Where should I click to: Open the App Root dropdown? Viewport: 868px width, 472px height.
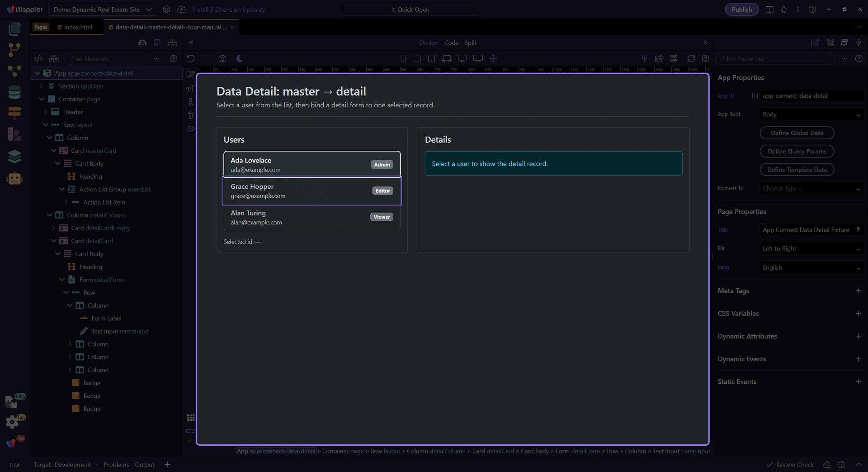[811, 114]
